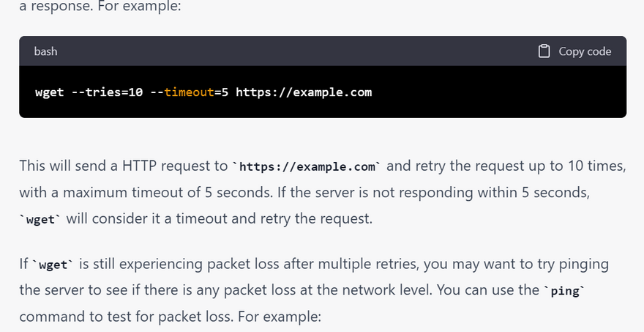
Task: Click 'retry the request up to 10 times' text
Action: 506,166
